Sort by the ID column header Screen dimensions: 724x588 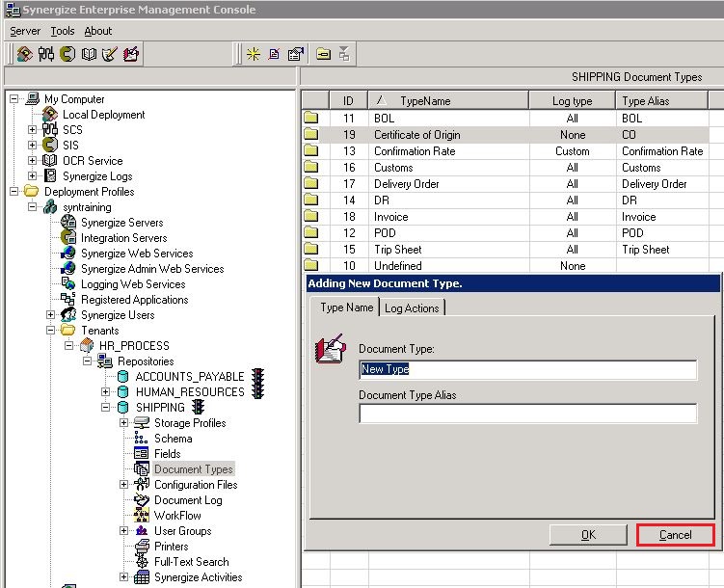(349, 100)
